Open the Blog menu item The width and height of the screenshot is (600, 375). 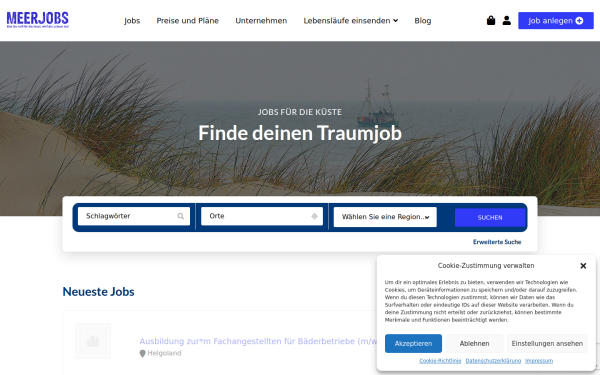(x=423, y=21)
